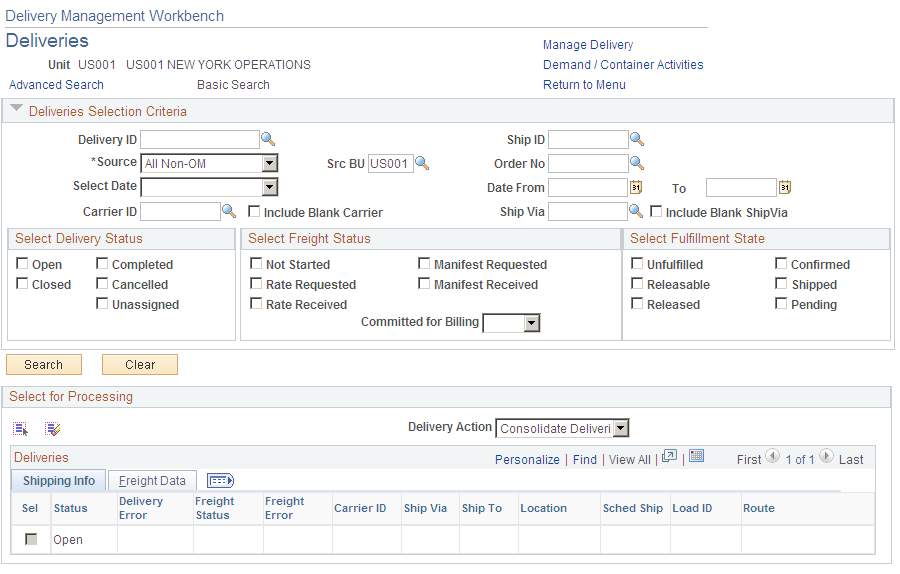Click the Carrier ID input field
The width and height of the screenshot is (900, 574).
click(180, 212)
